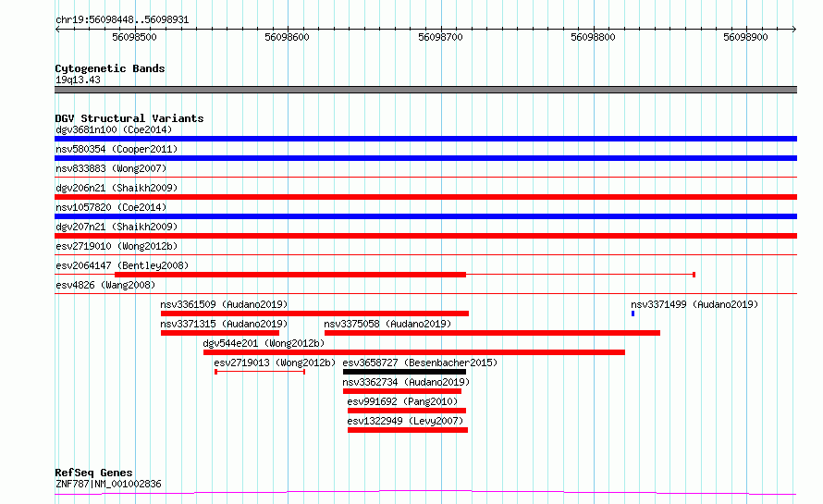Click the right arrow end of the ruler

[794, 30]
